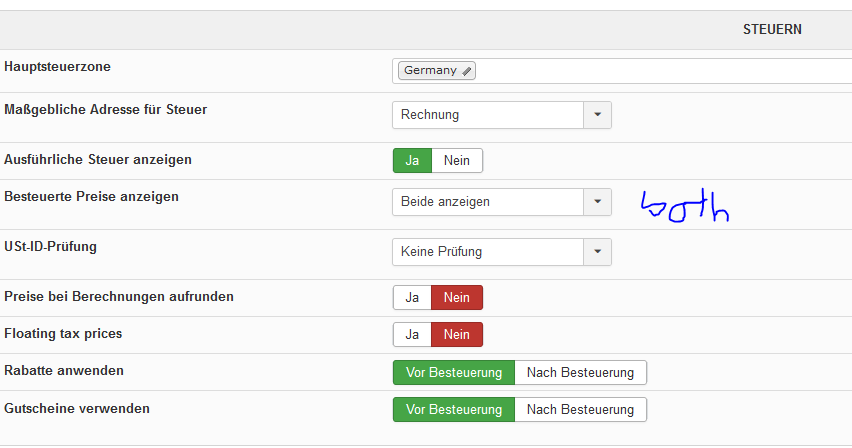
Task: Click the Germany tag in Hauptsteuerzone
Action: tap(430, 71)
